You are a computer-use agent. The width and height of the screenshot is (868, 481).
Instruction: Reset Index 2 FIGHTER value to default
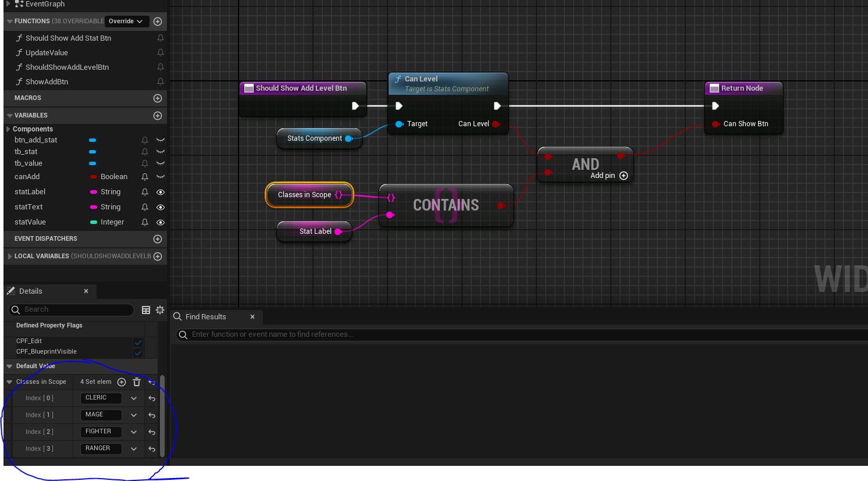coord(152,432)
